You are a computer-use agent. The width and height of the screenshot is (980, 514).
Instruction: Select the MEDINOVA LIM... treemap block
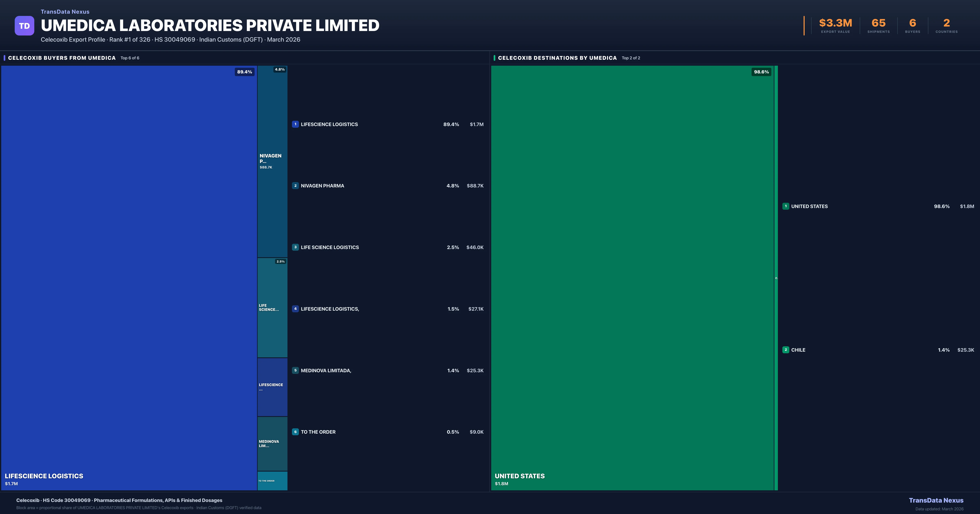(x=272, y=443)
